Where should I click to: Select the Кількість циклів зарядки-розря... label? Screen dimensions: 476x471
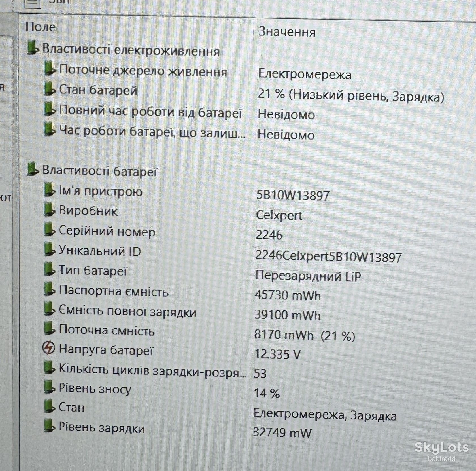click(152, 370)
